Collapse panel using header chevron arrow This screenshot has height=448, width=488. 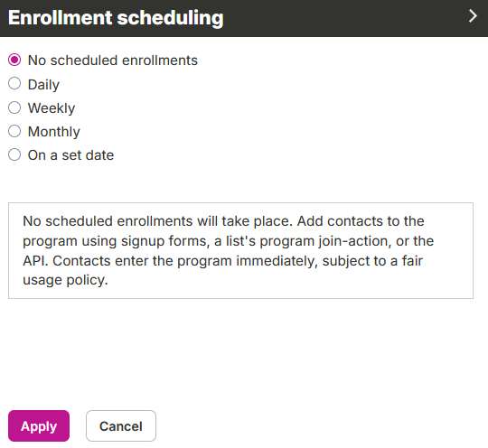tap(473, 16)
